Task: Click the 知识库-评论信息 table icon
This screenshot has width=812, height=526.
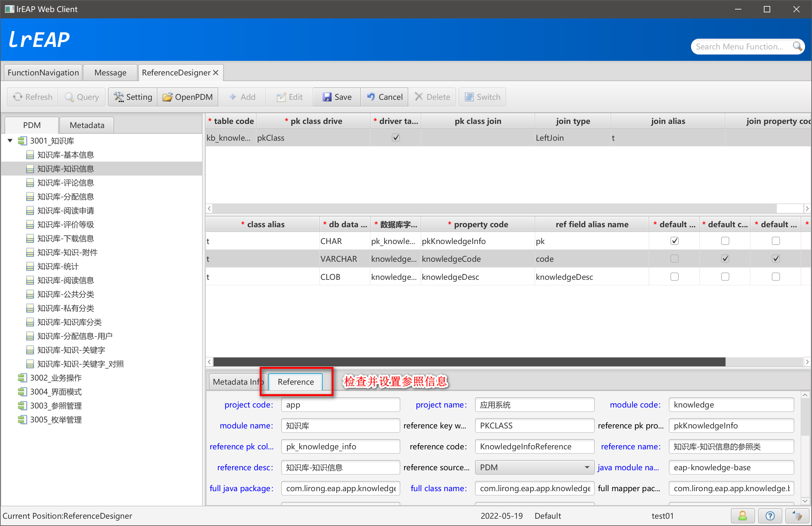Action: click(x=30, y=183)
